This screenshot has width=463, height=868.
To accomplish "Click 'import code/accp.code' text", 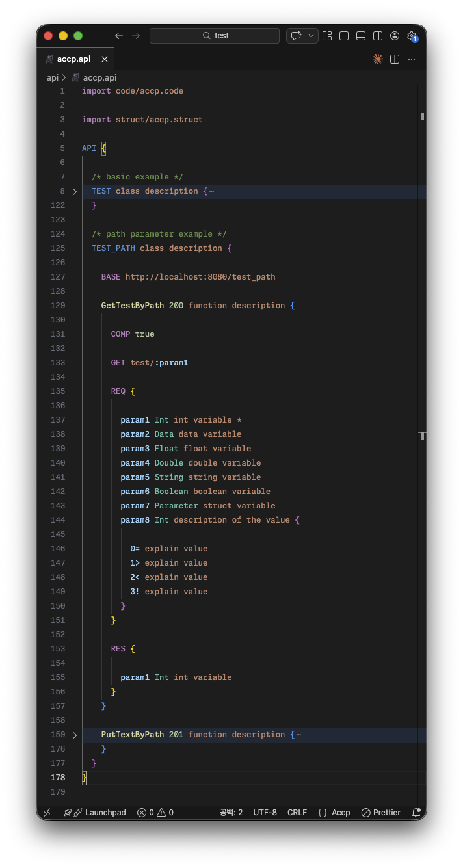I will click(x=133, y=91).
